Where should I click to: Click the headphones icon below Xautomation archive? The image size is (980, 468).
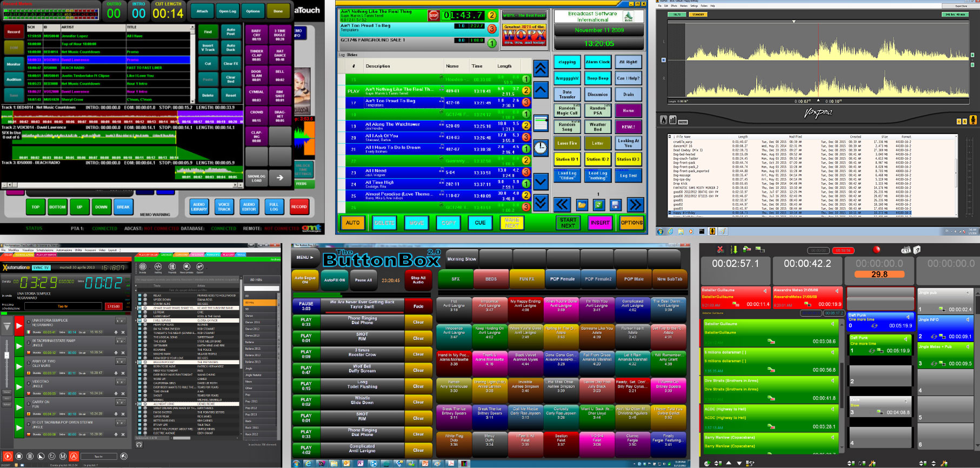coord(139,445)
